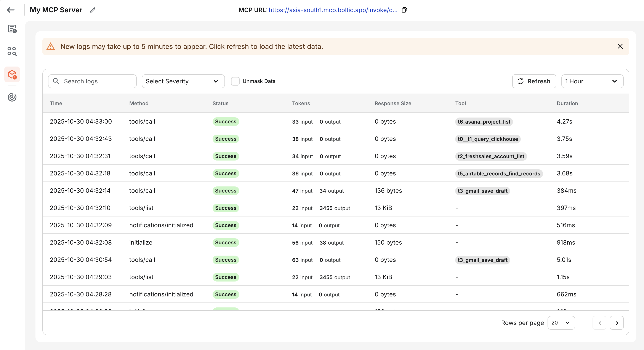Image resolution: width=644 pixels, height=350 pixels.
Task: Open the grid-search sidebar icon
Action: point(12,51)
